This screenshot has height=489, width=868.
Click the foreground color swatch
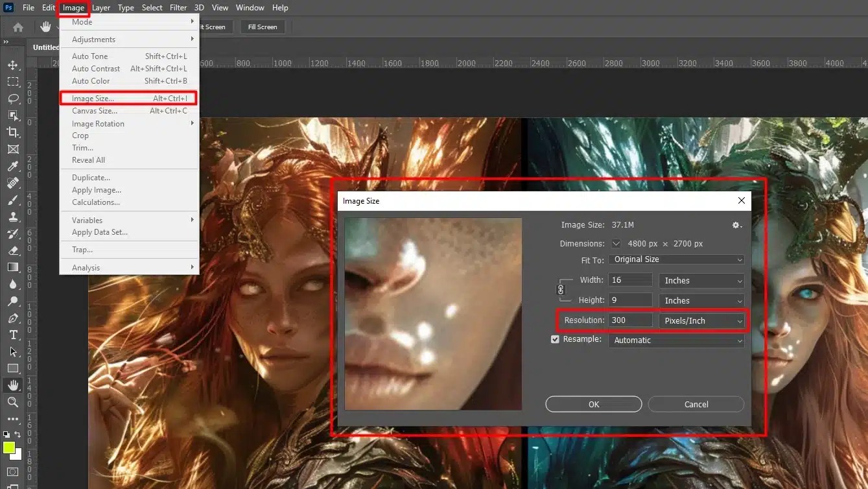pyautogui.click(x=9, y=447)
